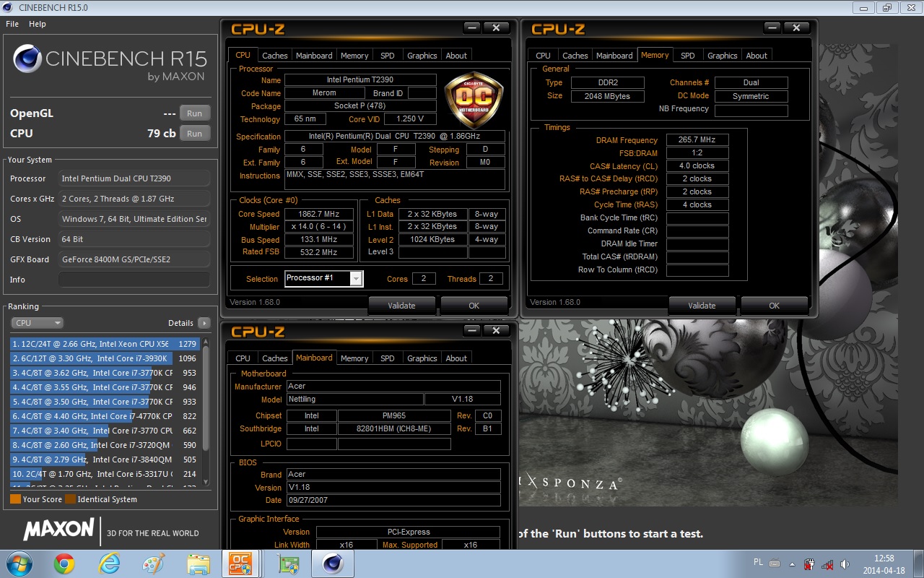
Task: Select the i7-3930K ranking entry
Action: (105, 358)
